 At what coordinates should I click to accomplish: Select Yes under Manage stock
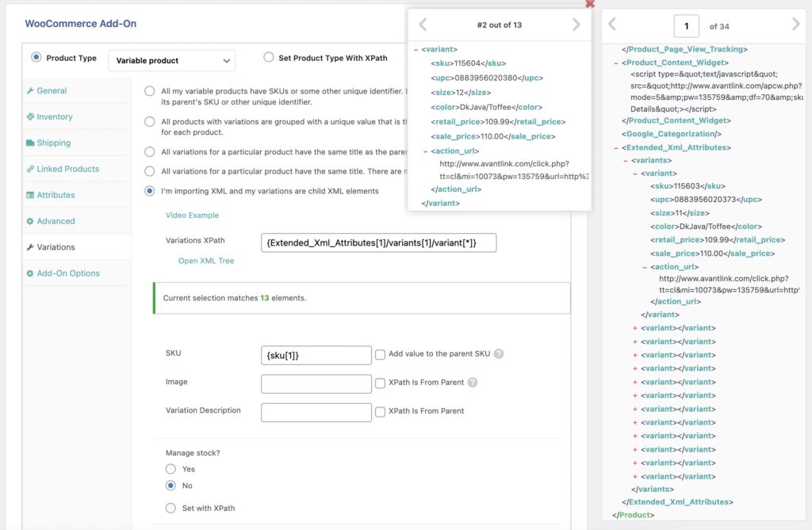170,469
